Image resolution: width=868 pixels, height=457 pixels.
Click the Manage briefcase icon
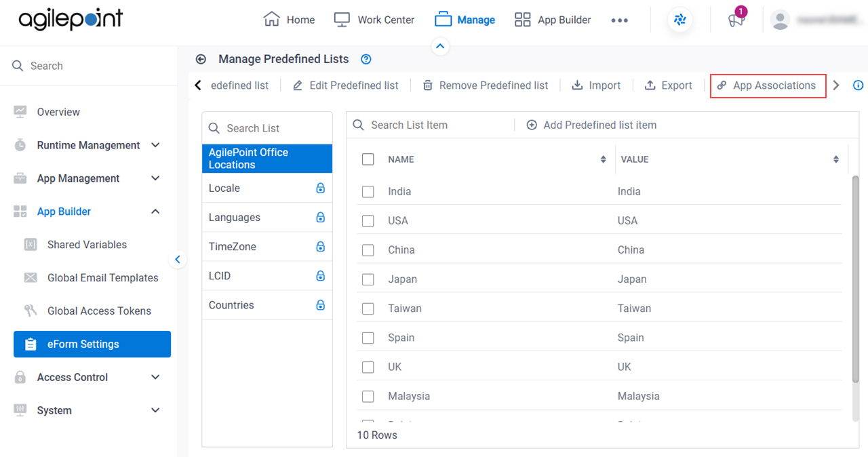443,20
